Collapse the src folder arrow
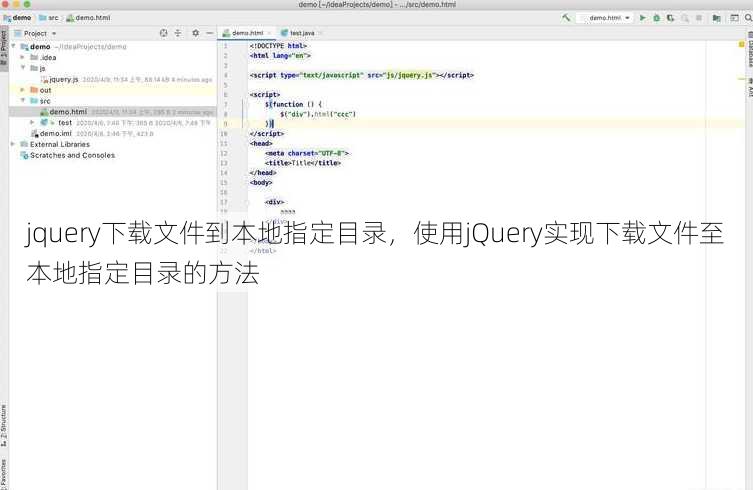753x490 pixels. [x=23, y=100]
